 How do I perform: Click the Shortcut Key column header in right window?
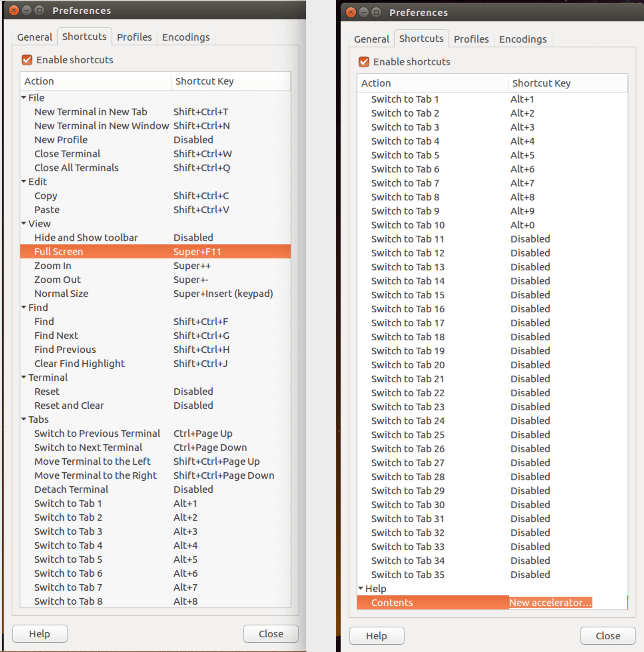(568, 83)
